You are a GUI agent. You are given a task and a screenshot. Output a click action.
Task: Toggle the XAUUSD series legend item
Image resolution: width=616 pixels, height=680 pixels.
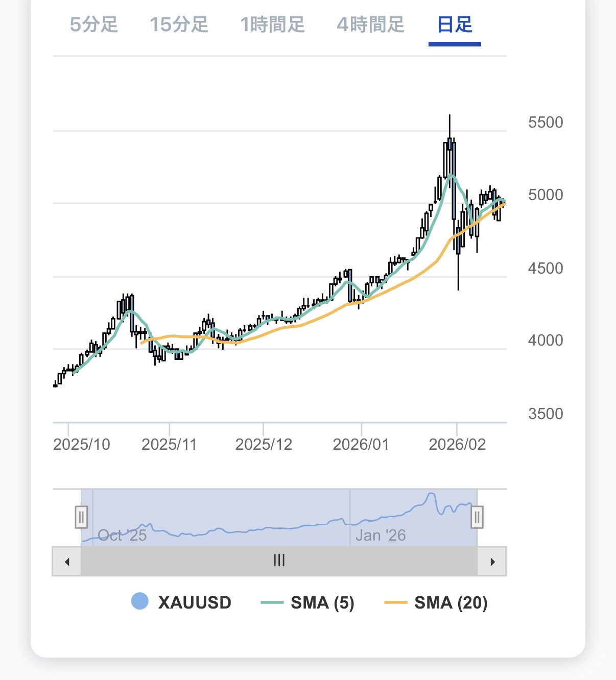pos(195,602)
